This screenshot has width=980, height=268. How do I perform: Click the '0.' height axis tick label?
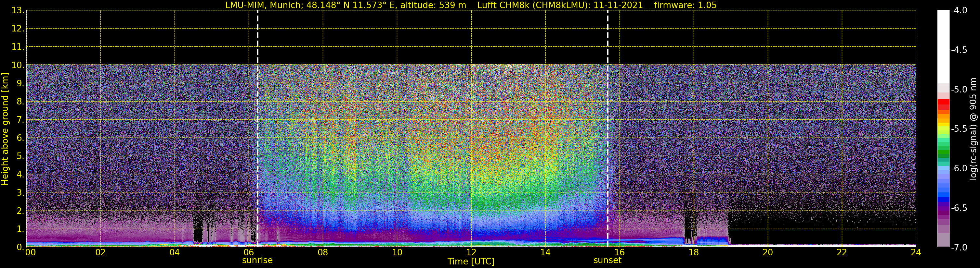[20, 247]
